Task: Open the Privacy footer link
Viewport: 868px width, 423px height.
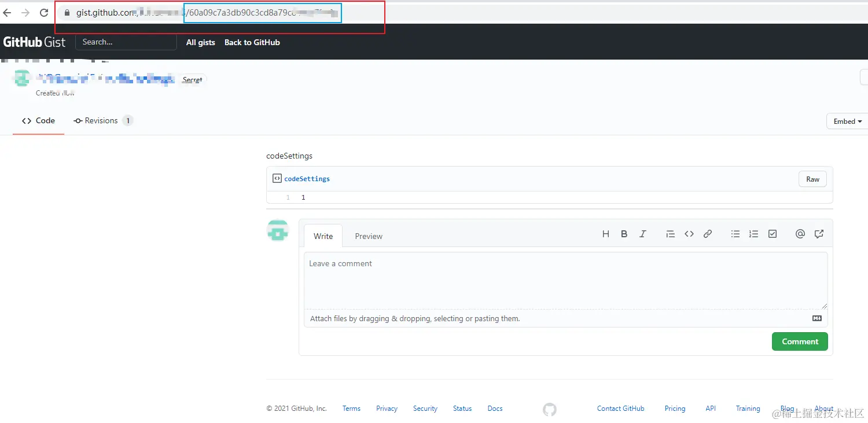Action: tap(387, 409)
